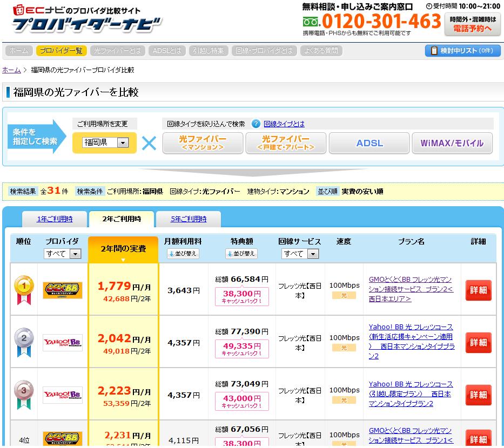
Task: Click the 電話予約へ button
Action: pyautogui.click(x=472, y=24)
